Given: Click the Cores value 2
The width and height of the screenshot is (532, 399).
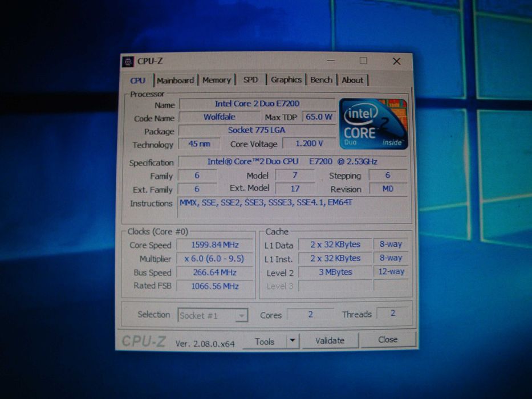Looking at the screenshot, I should [x=310, y=315].
